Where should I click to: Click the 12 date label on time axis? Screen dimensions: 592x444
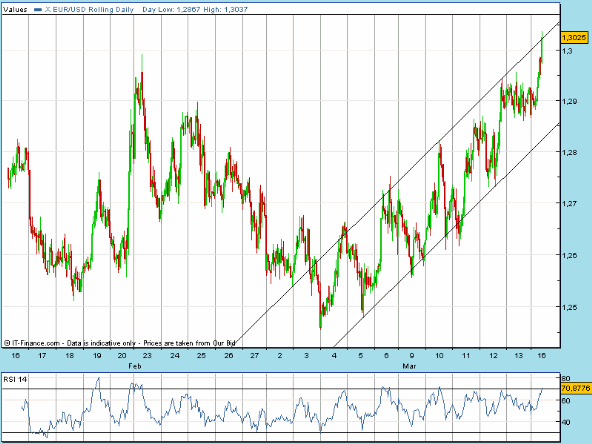pyautogui.click(x=493, y=355)
